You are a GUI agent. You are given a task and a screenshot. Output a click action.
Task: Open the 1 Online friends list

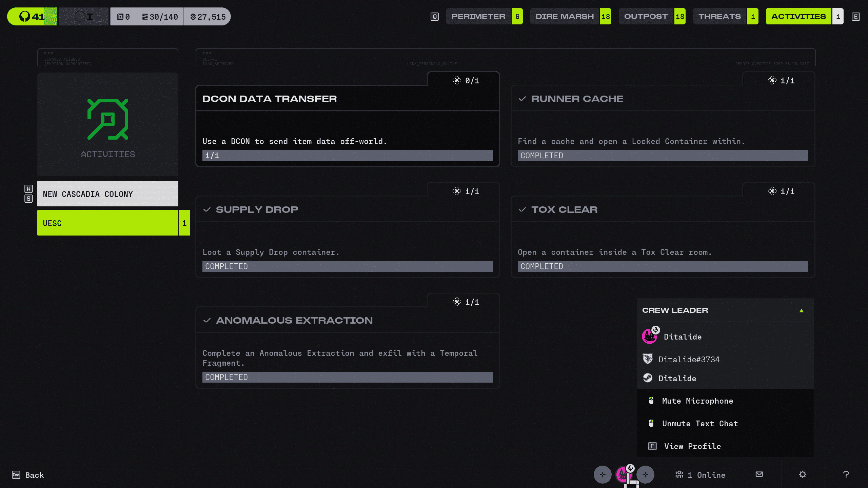pyautogui.click(x=701, y=475)
